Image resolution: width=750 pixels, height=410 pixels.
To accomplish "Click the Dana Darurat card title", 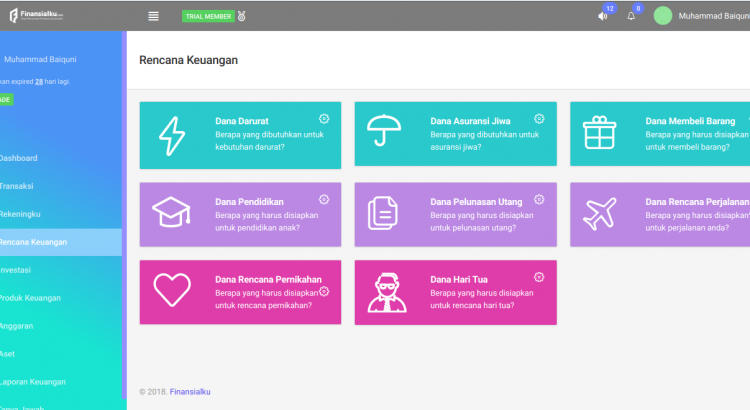I will point(242,121).
